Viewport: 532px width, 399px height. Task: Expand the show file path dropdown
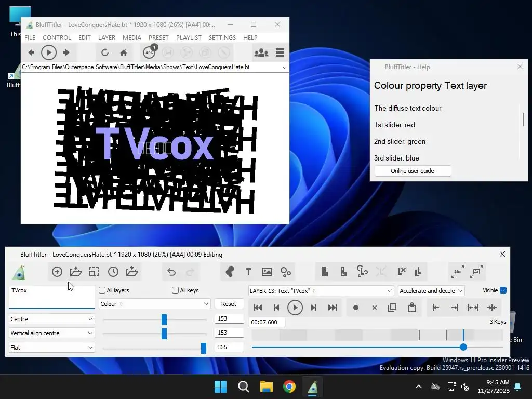[x=284, y=67]
